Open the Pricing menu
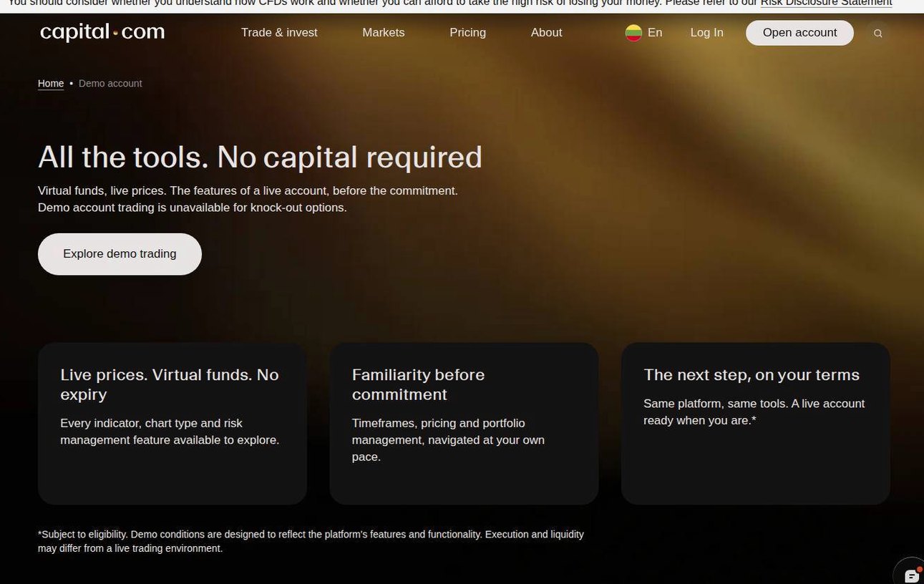This screenshot has width=924, height=584. 467,33
